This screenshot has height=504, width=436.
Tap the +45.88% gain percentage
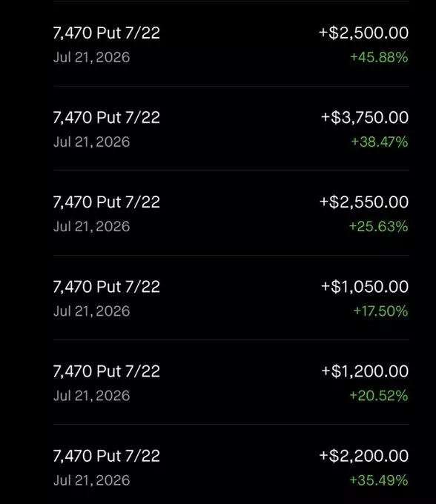coord(379,57)
